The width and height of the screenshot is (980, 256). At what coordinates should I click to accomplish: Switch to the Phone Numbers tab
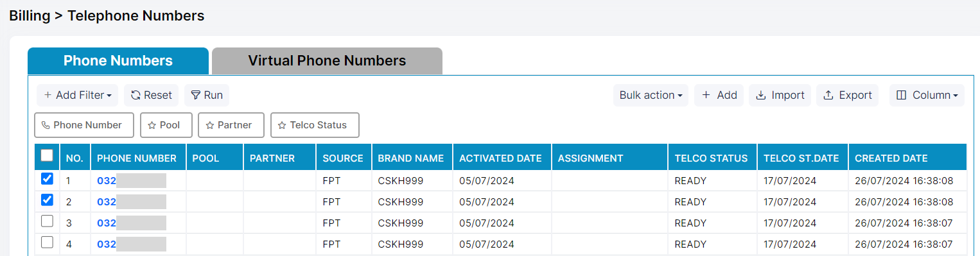pyautogui.click(x=118, y=61)
